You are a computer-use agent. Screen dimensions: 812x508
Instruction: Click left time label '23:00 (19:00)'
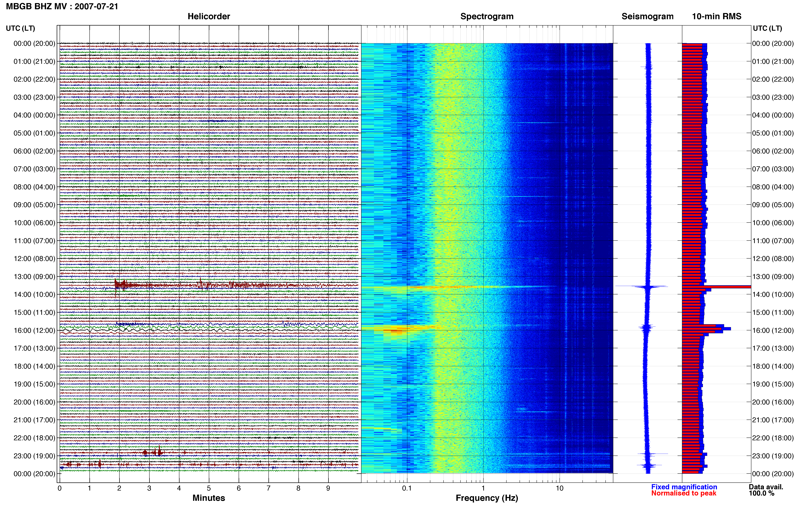34,456
